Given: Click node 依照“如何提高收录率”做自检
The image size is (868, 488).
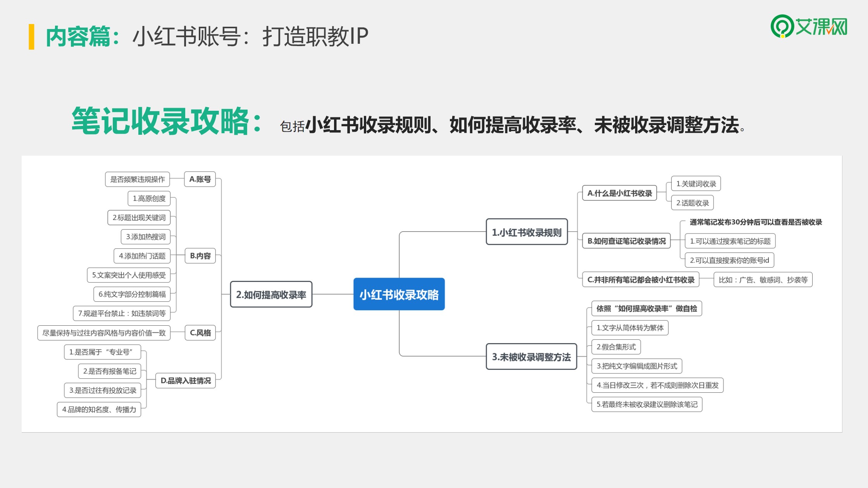Looking at the screenshot, I should click(647, 309).
